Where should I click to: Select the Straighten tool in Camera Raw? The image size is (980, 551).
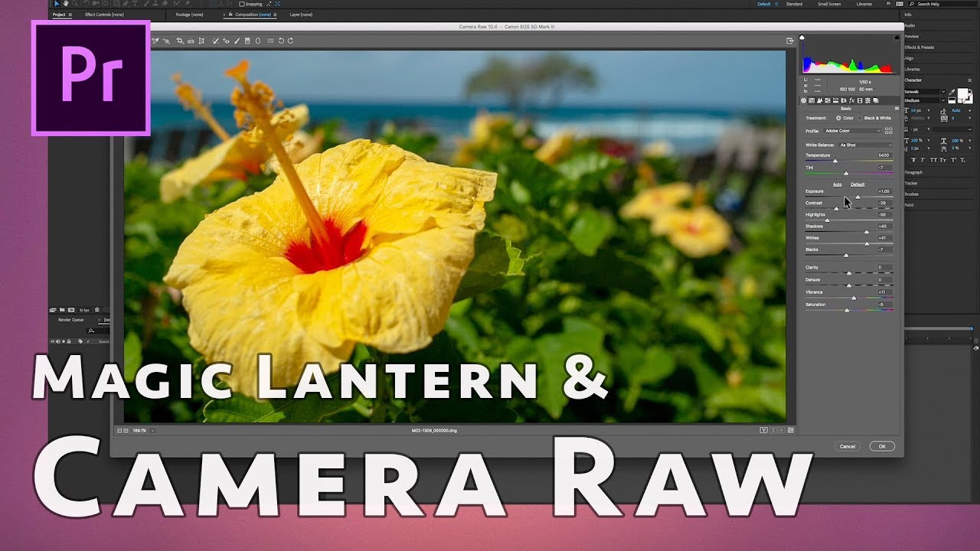click(x=191, y=41)
